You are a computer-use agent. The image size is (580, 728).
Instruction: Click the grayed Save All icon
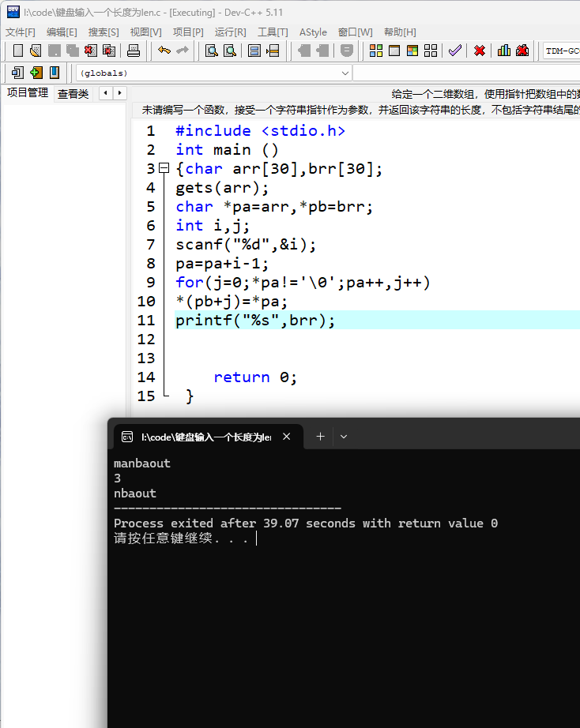[x=73, y=51]
